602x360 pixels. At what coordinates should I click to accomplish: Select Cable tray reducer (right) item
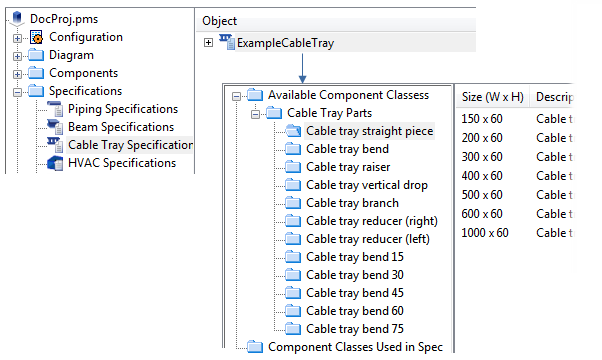click(372, 221)
